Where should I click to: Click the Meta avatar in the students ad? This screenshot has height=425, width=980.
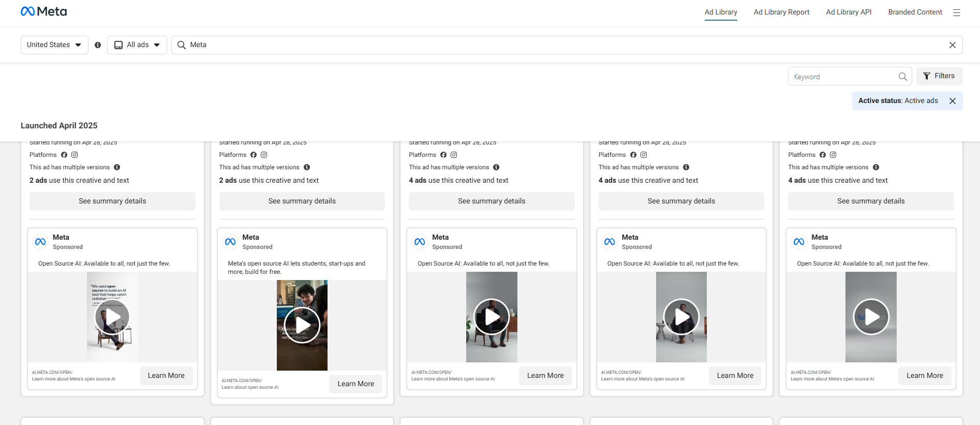pyautogui.click(x=230, y=242)
